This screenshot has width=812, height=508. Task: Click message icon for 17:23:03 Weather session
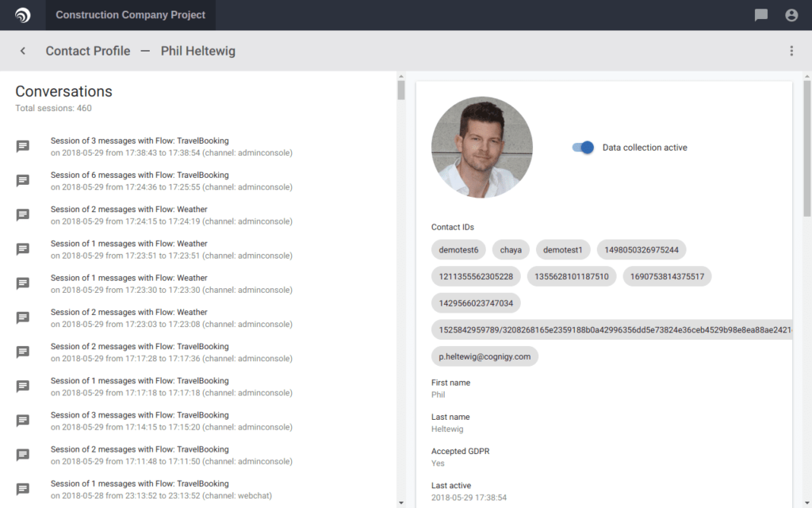23,317
